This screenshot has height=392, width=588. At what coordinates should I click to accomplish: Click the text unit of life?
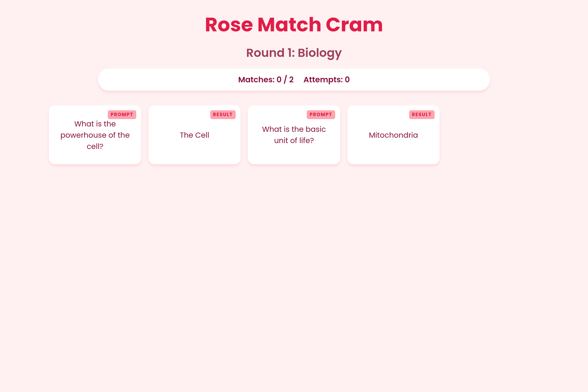294,140
